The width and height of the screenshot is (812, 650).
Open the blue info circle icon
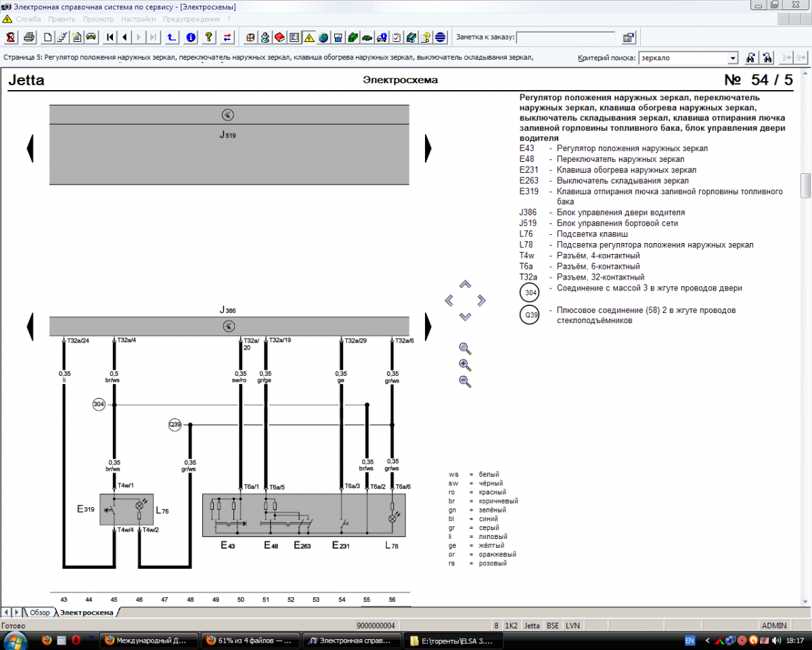click(x=191, y=37)
